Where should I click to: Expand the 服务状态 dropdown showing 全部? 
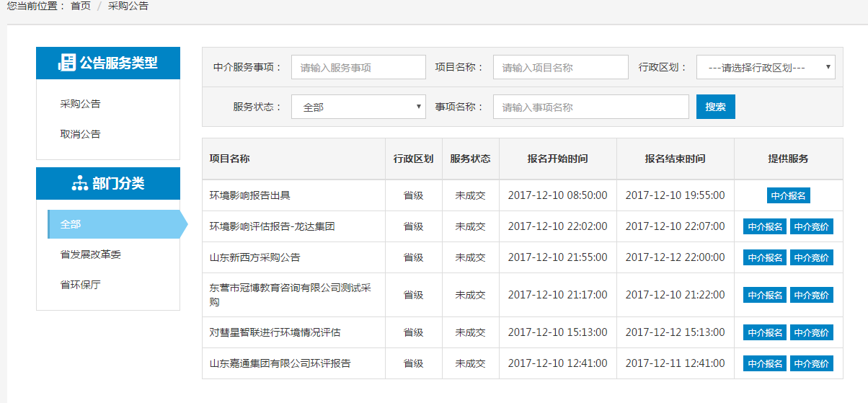(358, 107)
